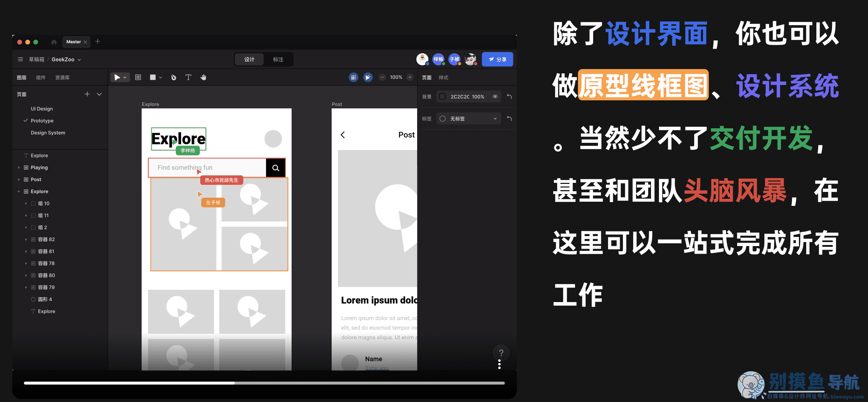The image size is (868, 402).
Task: Select the 无标签 radio circle
Action: (442, 118)
